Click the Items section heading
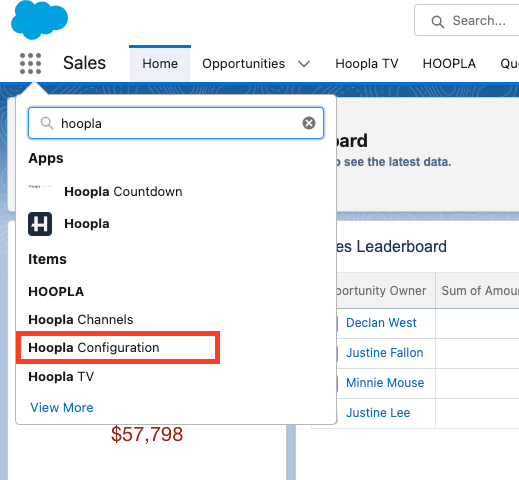The width and height of the screenshot is (519, 480). tap(47, 259)
